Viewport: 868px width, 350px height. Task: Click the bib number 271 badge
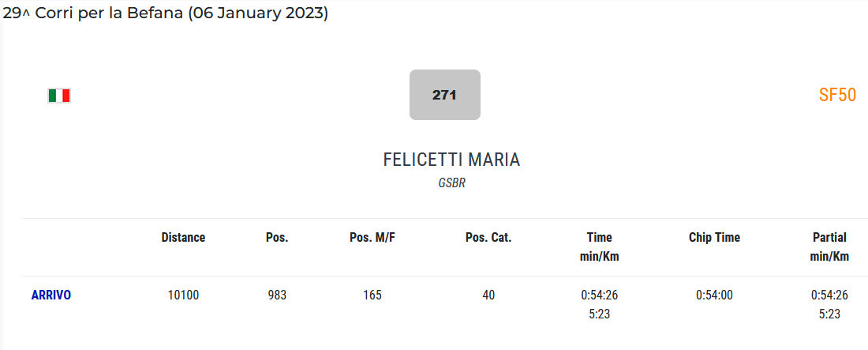click(x=444, y=95)
